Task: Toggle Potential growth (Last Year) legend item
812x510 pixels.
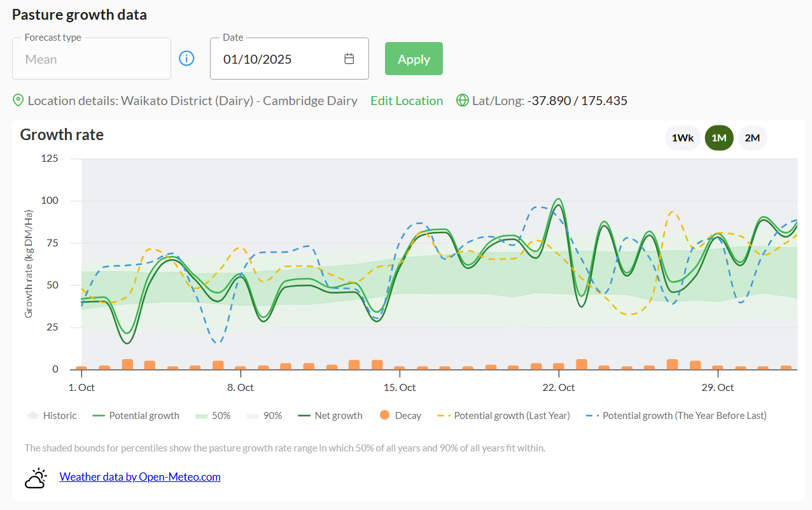Action: 512,416
